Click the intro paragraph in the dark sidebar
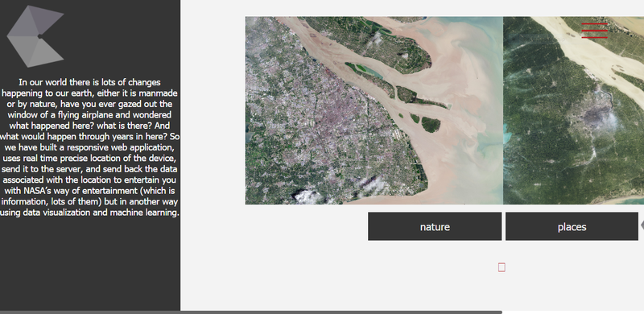644x314 pixels. pos(89,147)
